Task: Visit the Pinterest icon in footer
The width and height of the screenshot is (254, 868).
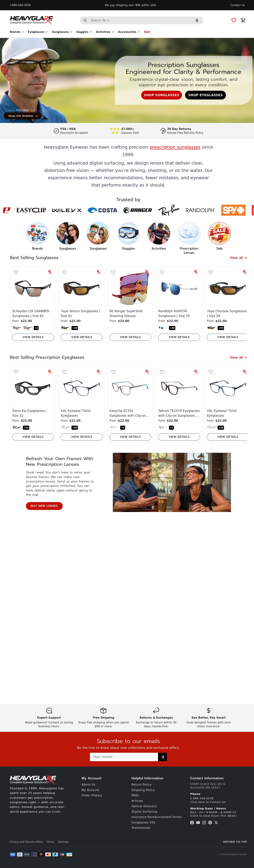Action: [210, 823]
